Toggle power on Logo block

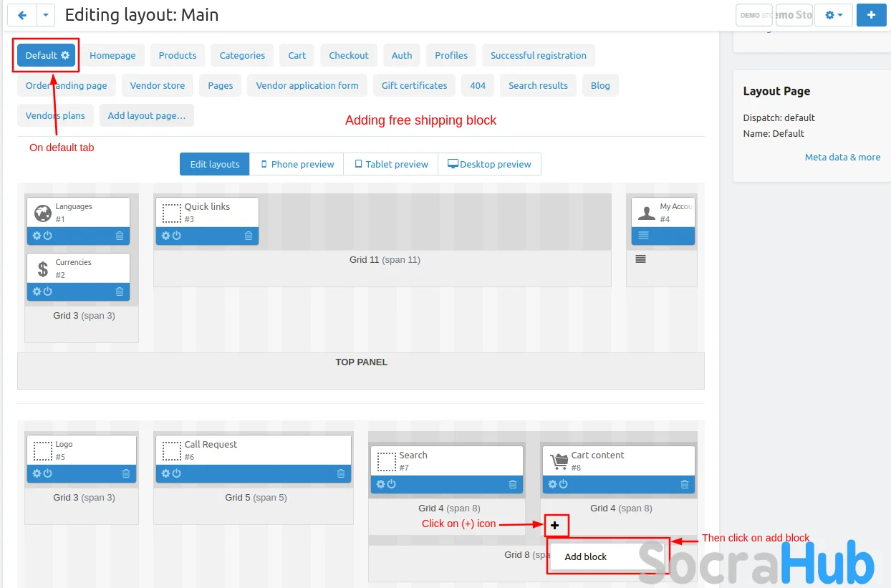click(x=47, y=473)
